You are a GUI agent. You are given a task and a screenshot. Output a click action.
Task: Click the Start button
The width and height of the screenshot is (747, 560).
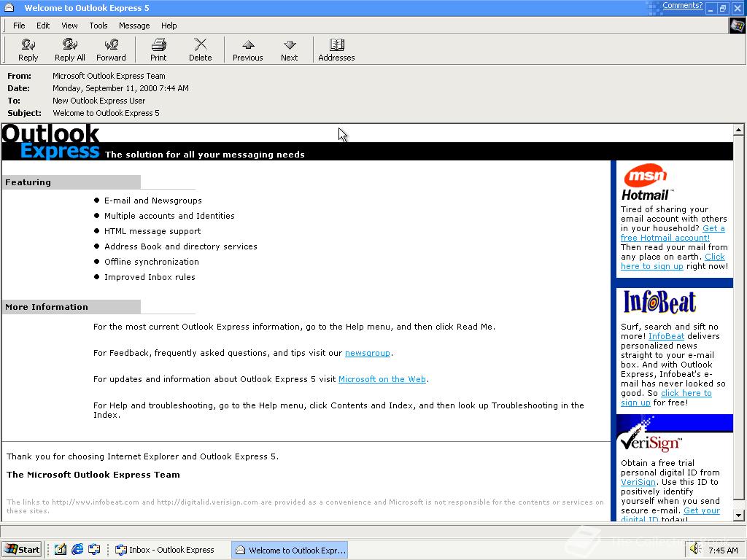(22, 550)
